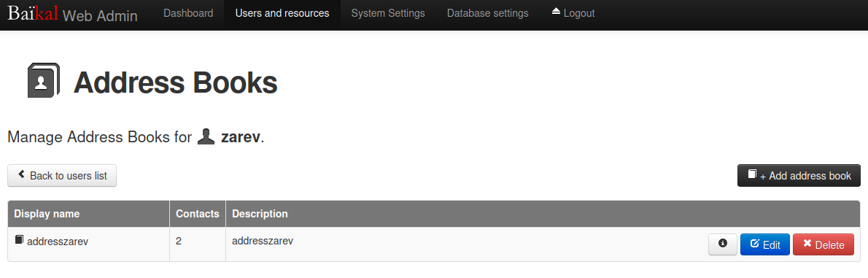Open the Dashboard menu item
Image resolution: width=868 pixels, height=278 pixels.
pyautogui.click(x=188, y=13)
